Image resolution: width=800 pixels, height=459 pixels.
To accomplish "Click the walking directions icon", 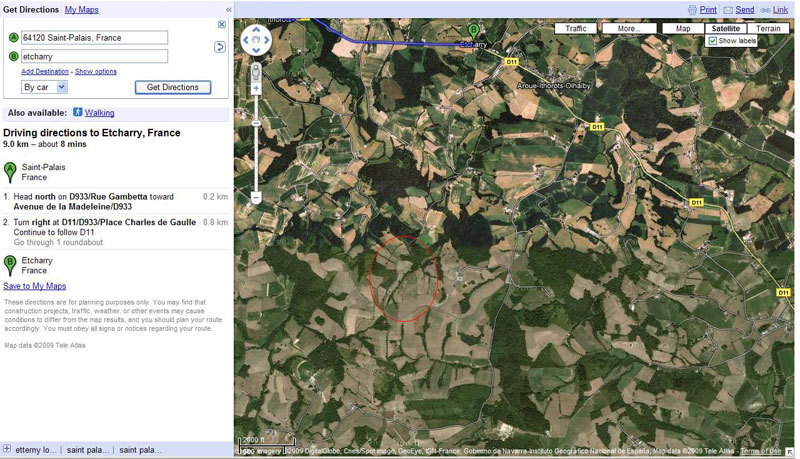I will [x=77, y=113].
